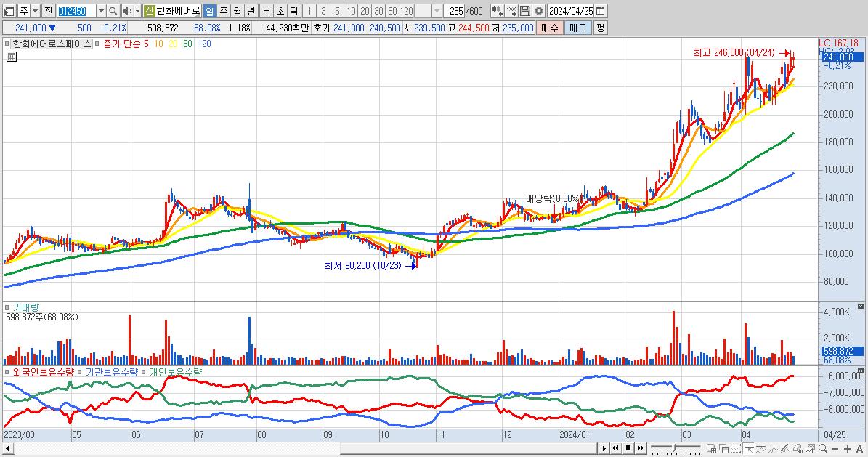Open the custom interval dropdown
Screen dimensions: 868x457
437,11
